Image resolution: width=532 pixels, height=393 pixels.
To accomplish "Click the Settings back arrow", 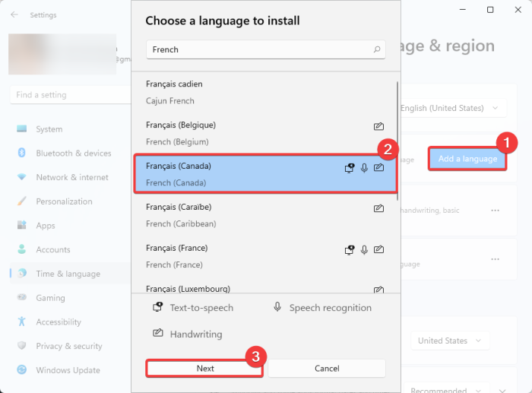I will pos(14,14).
